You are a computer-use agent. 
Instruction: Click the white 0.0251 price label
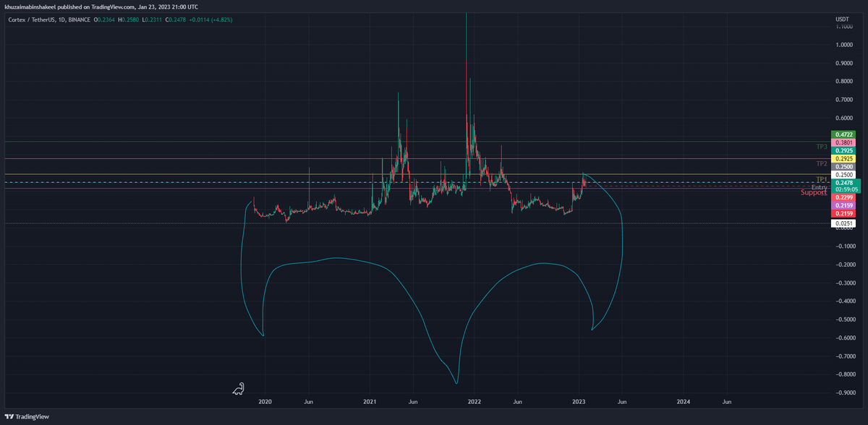coord(843,223)
